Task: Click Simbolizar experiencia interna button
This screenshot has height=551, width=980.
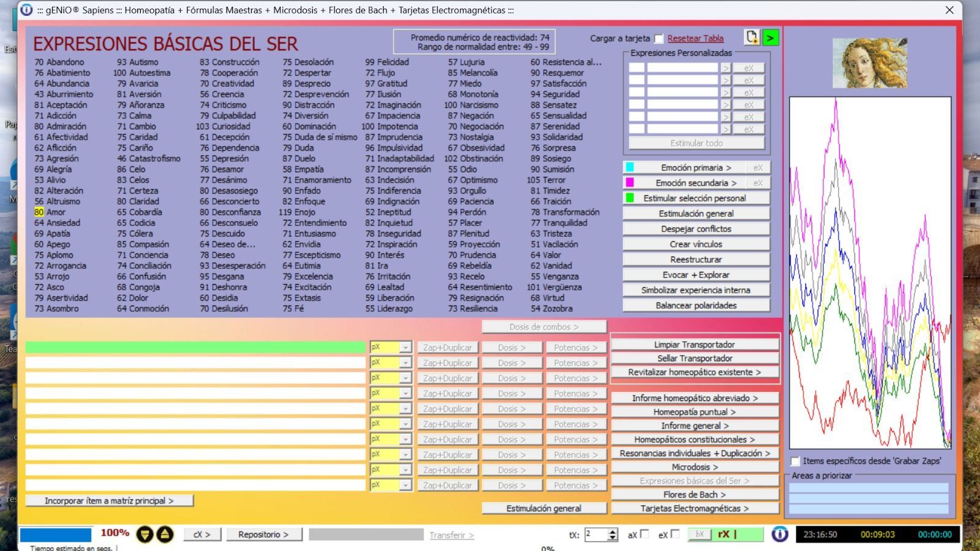Action: (x=696, y=290)
